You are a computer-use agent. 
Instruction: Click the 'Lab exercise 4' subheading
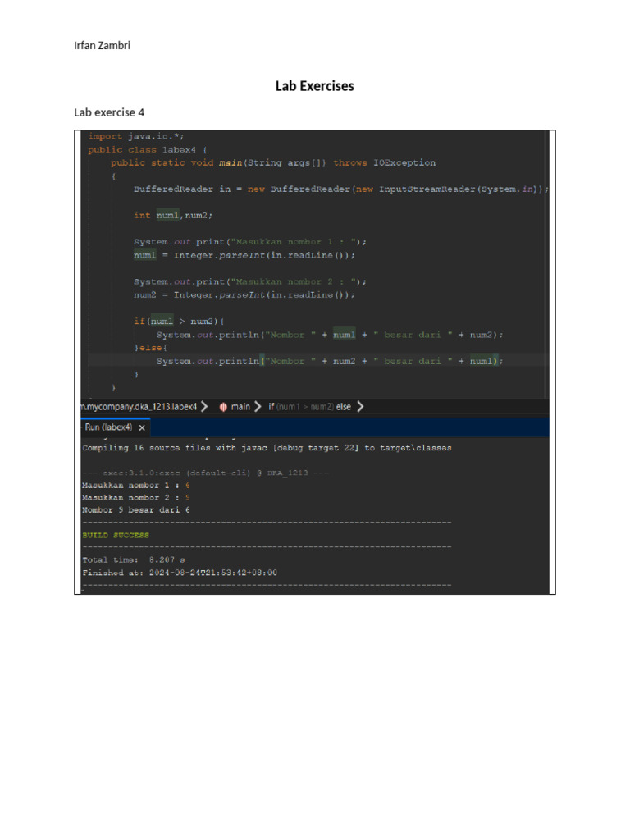point(109,112)
